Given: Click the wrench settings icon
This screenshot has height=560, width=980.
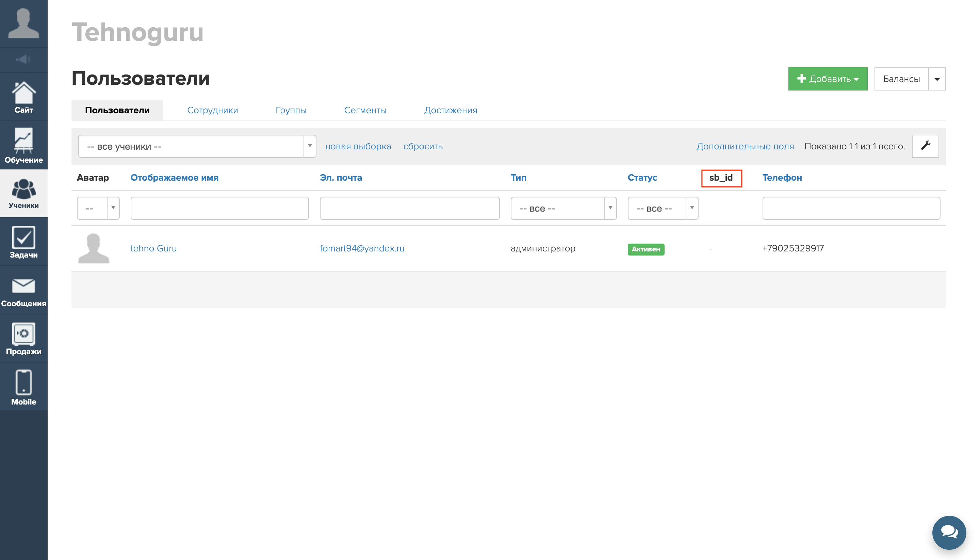Looking at the screenshot, I should coord(925,146).
